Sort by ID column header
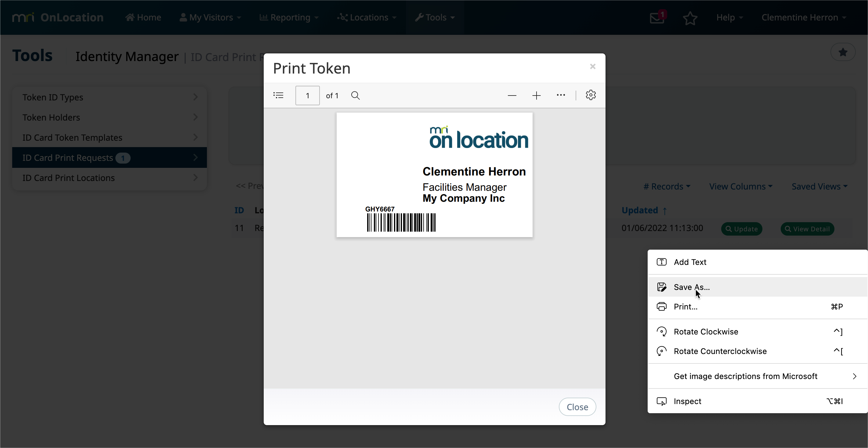 point(239,210)
